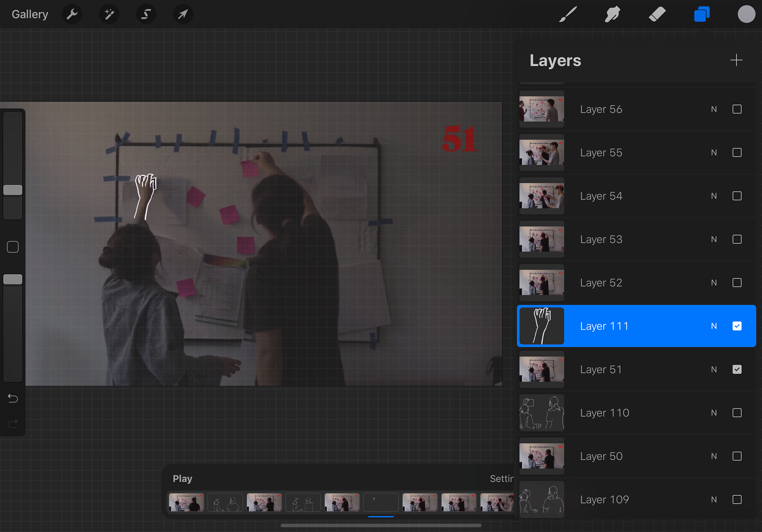Tap the Undo arrow in sidebar
Screen dimensions: 762x532
point(13,398)
